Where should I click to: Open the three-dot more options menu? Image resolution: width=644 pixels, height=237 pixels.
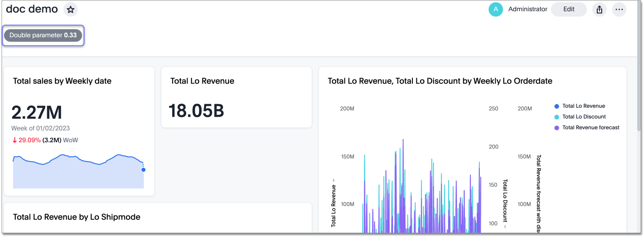[x=619, y=9]
